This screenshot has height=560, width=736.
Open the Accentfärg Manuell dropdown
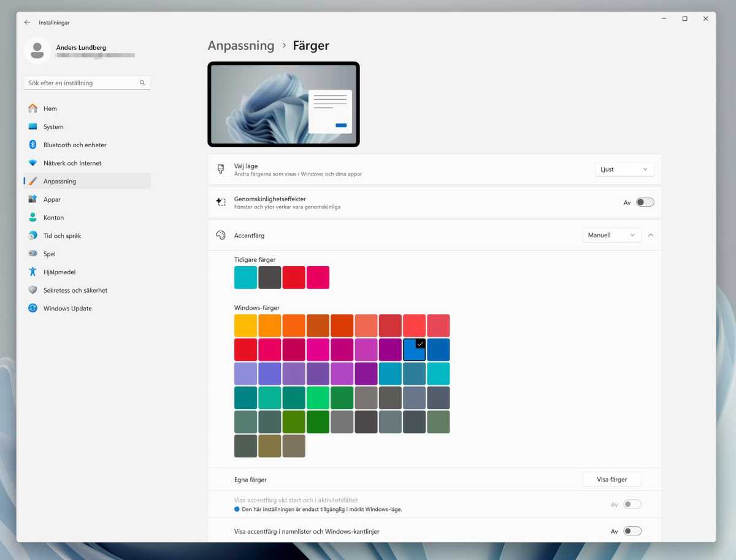pyautogui.click(x=611, y=235)
